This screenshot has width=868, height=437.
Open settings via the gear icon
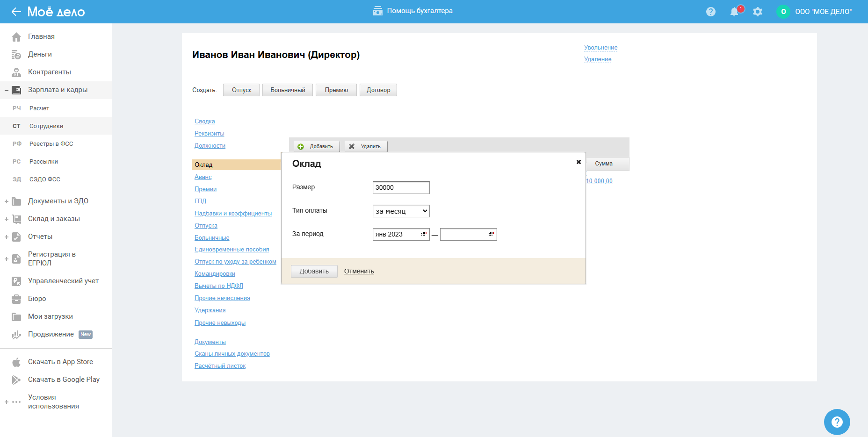(758, 12)
